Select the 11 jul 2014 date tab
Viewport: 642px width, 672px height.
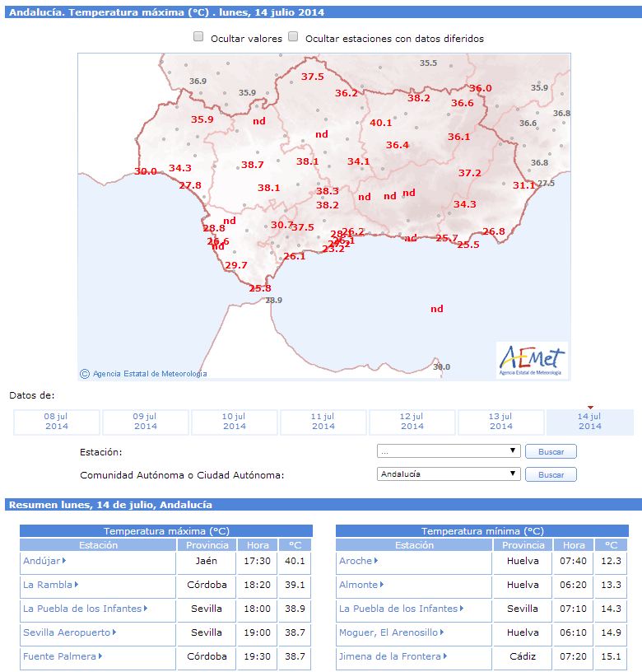click(323, 422)
